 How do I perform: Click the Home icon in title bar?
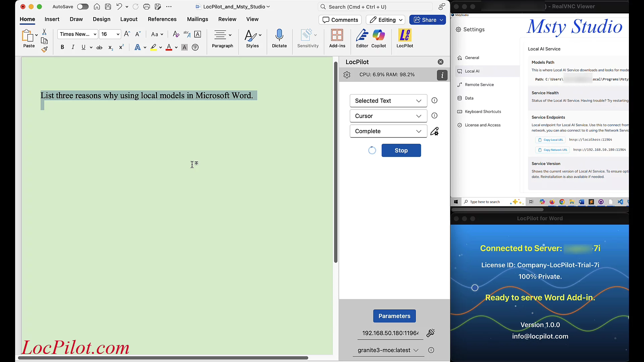point(97,7)
